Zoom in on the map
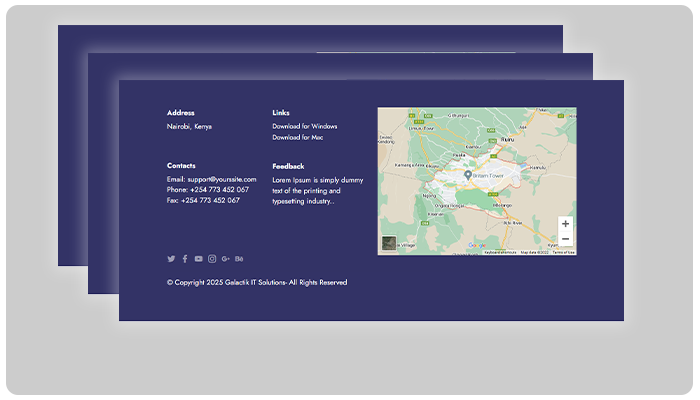The image size is (700, 400). click(x=565, y=224)
